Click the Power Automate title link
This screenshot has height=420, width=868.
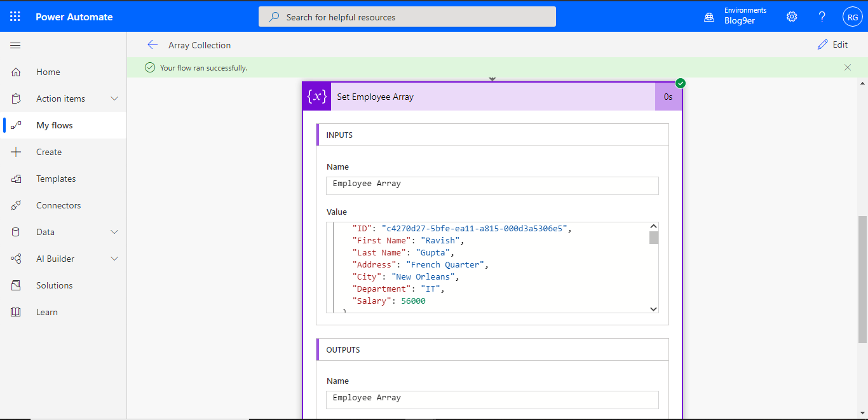(74, 17)
